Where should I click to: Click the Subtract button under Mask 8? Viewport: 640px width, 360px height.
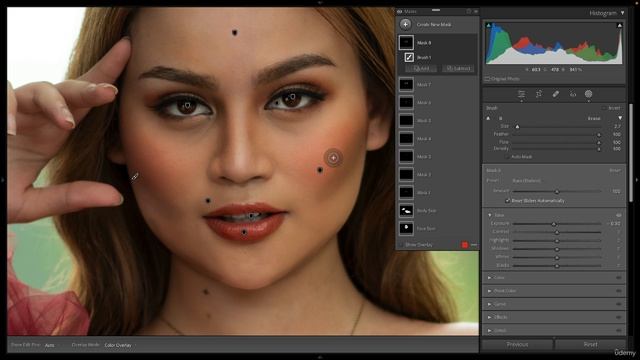coord(458,69)
